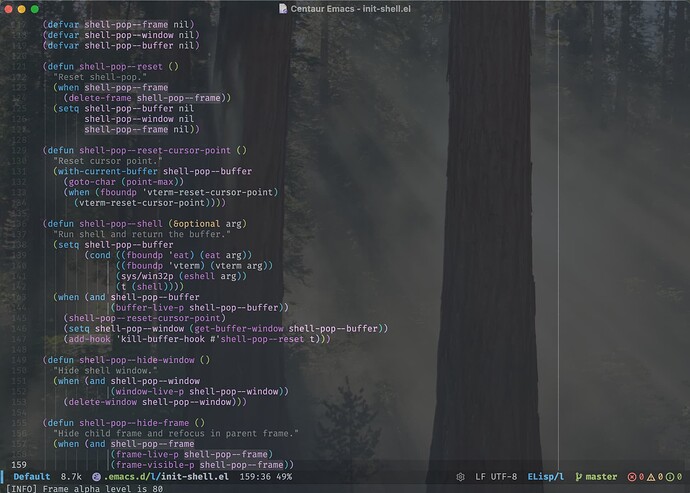Click the Emacs Lisp file icon in modeline
The width and height of the screenshot is (690, 493).
click(96, 477)
